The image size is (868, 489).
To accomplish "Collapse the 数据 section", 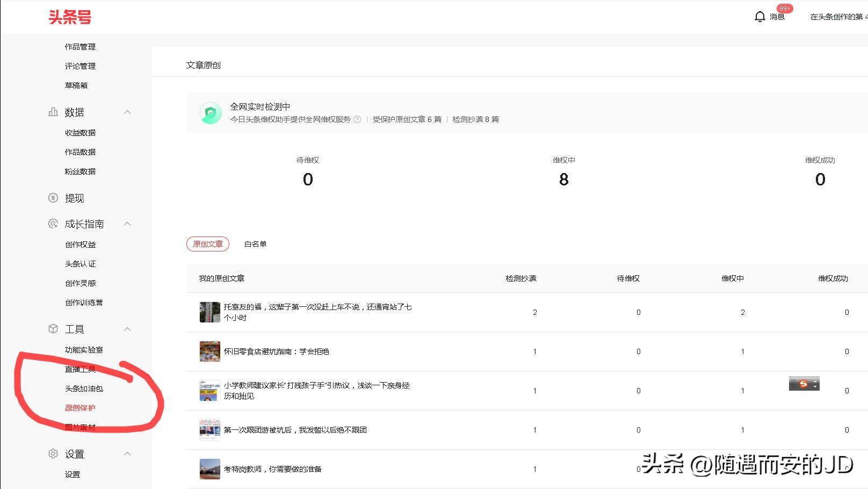I will [127, 112].
